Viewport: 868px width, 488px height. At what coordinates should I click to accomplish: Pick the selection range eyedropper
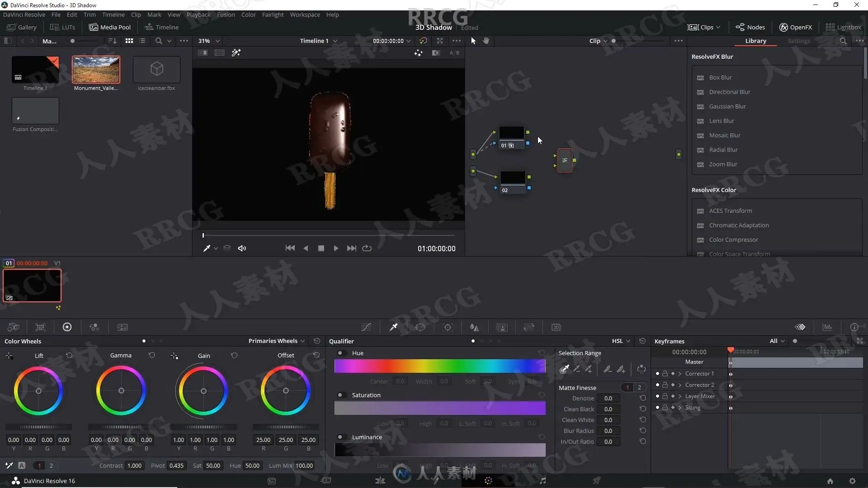click(564, 369)
